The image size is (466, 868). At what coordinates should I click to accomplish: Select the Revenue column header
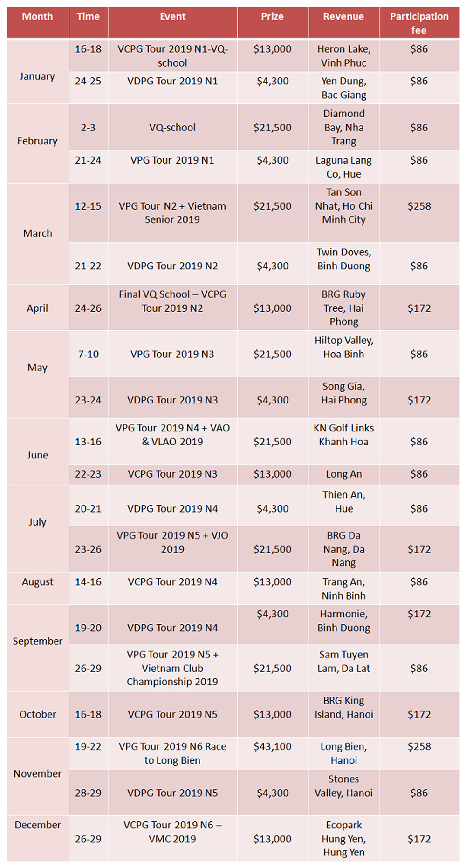tap(344, 22)
